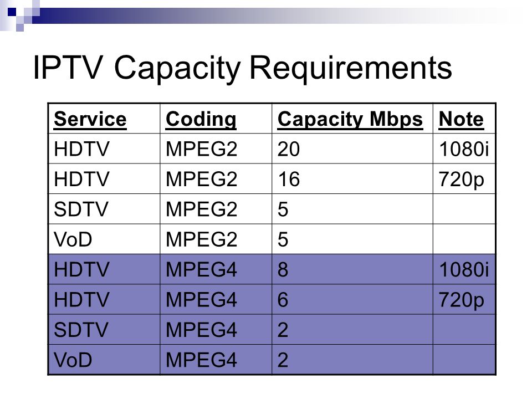
Task: Select the VoD cell in MPEG2 section
Action: point(104,239)
